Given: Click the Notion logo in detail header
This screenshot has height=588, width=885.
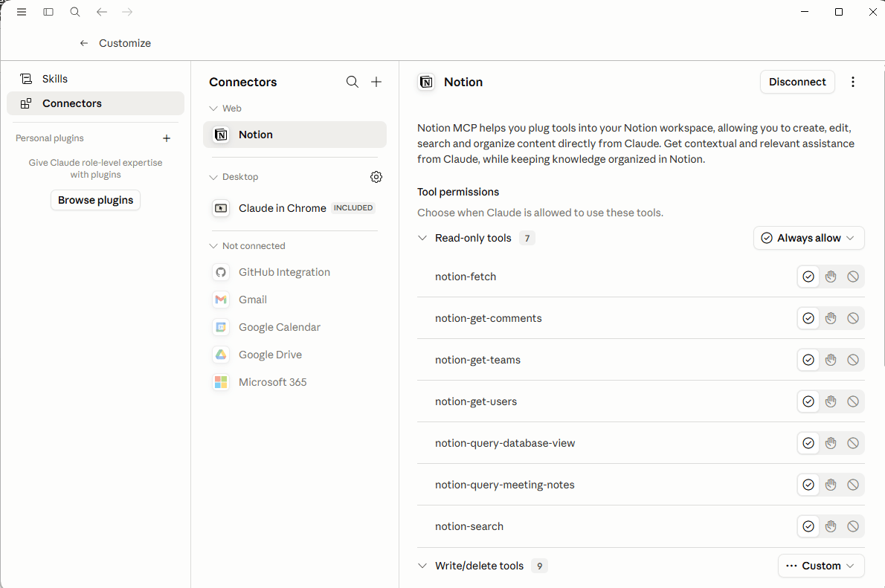Looking at the screenshot, I should (426, 83).
